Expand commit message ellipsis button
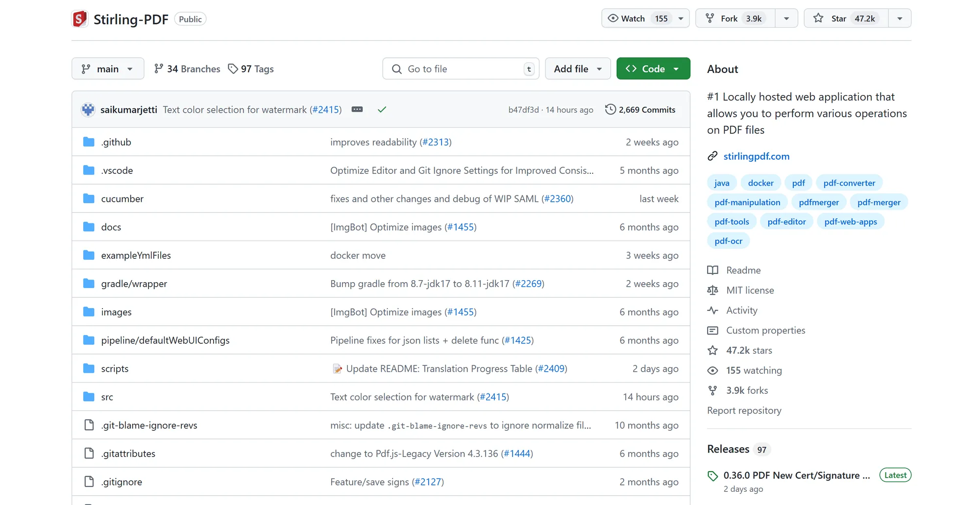Image resolution: width=980 pixels, height=505 pixels. (x=357, y=110)
